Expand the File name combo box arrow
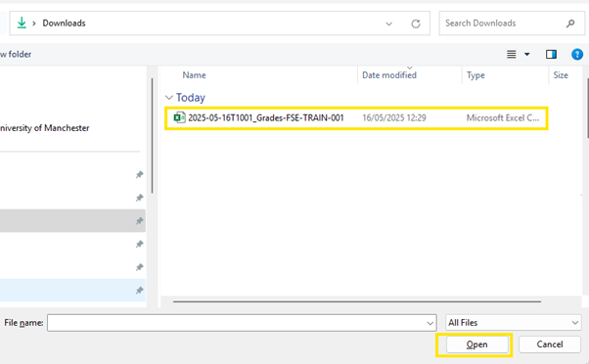The image size is (589, 364). point(430,323)
